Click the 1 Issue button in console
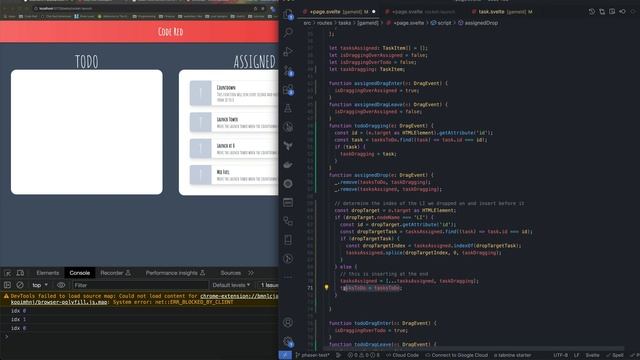 click(x=269, y=285)
